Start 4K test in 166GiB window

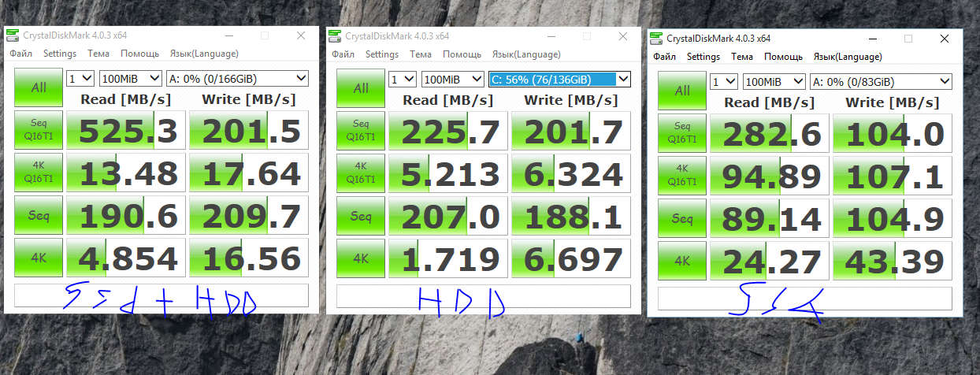38,258
